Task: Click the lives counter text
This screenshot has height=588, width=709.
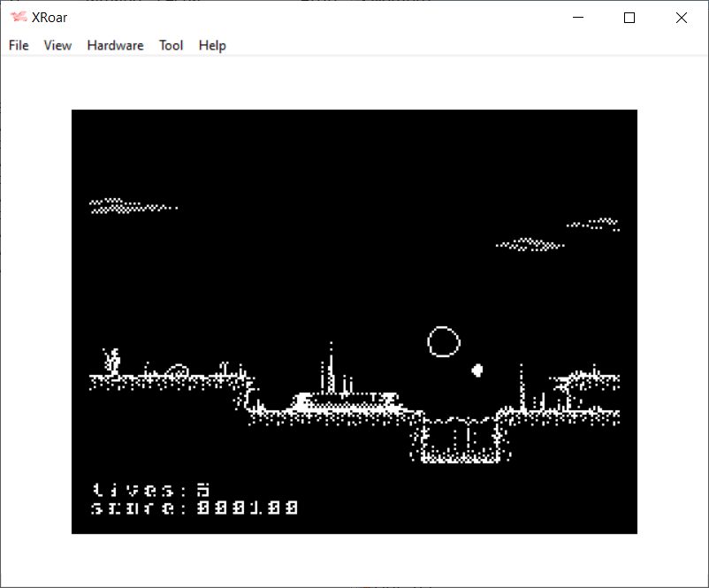Action: (150, 490)
